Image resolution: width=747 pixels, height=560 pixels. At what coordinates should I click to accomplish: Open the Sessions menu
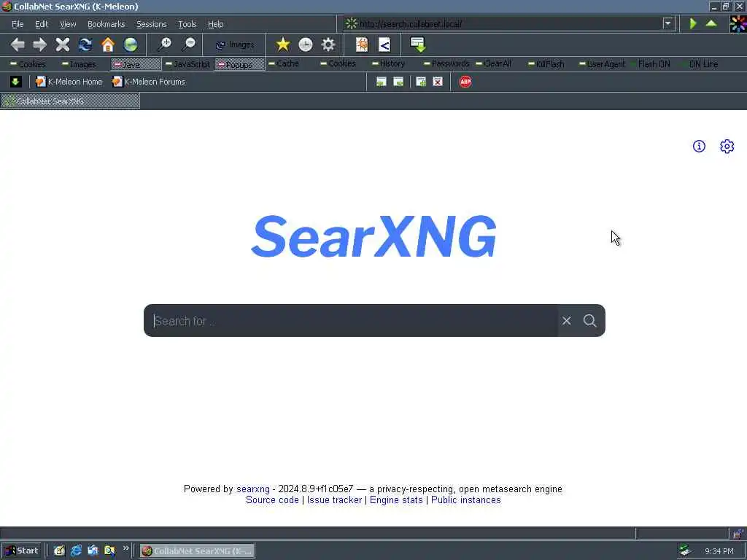(152, 24)
